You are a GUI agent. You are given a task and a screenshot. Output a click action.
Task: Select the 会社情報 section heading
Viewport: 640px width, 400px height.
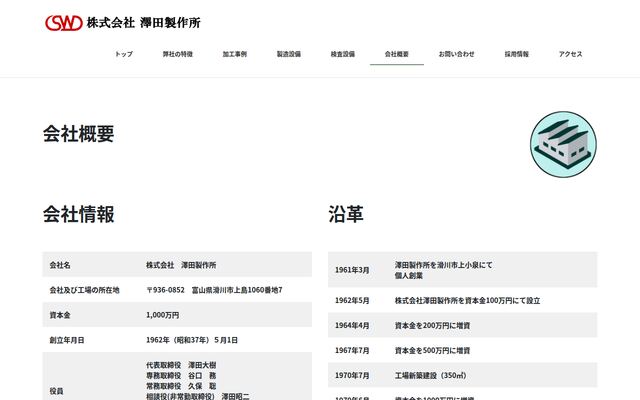coord(79,214)
